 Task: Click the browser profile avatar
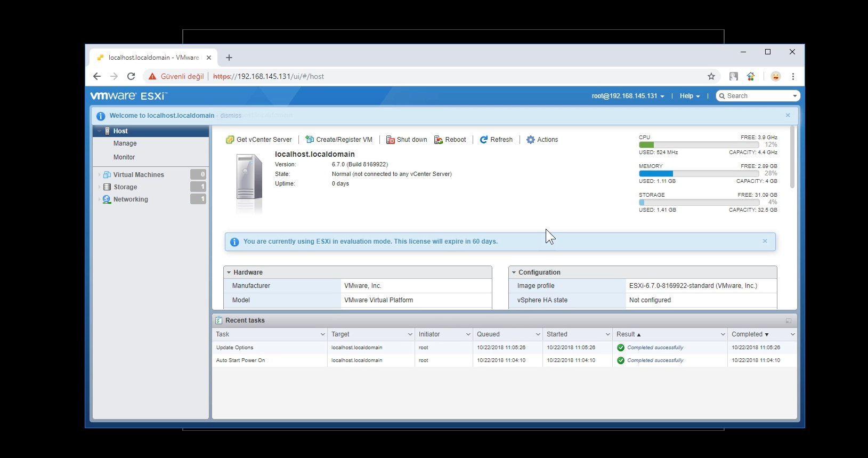tap(776, 76)
